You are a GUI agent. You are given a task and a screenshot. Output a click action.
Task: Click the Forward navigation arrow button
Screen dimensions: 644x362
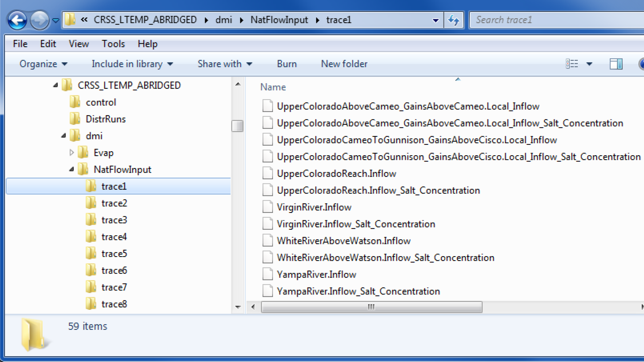click(x=40, y=20)
